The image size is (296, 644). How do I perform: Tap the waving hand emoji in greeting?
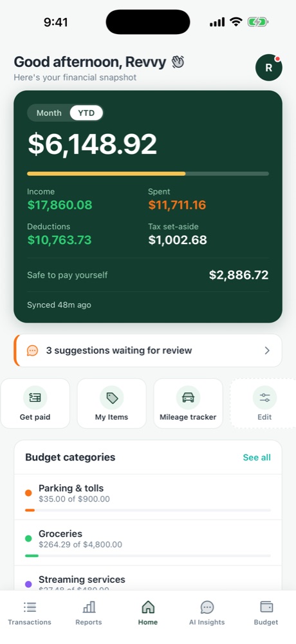(178, 62)
